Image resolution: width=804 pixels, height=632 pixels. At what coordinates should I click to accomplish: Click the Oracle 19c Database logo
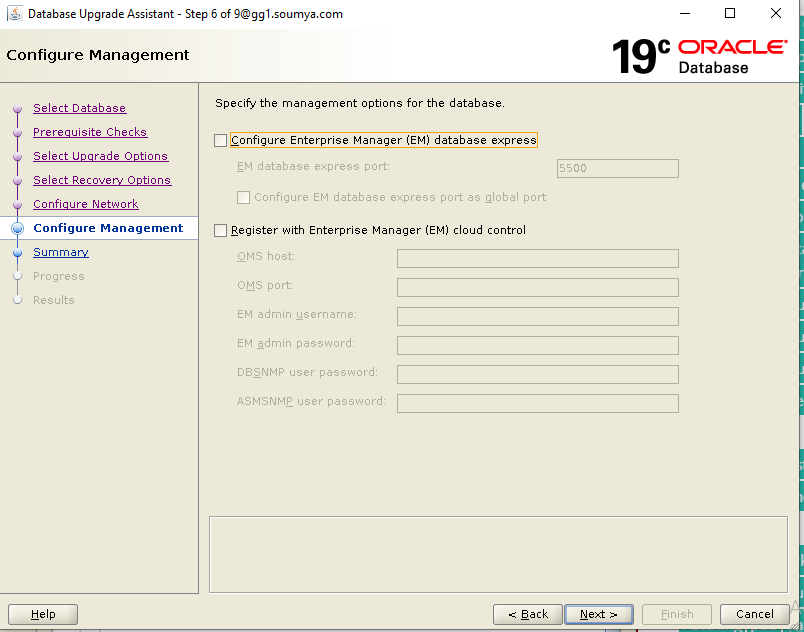pyautogui.click(x=700, y=56)
